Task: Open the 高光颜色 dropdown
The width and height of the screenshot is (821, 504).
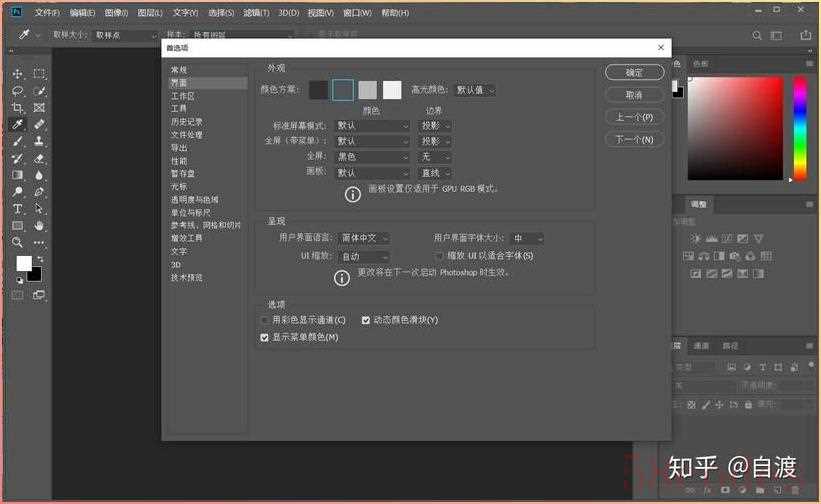Action: point(474,90)
